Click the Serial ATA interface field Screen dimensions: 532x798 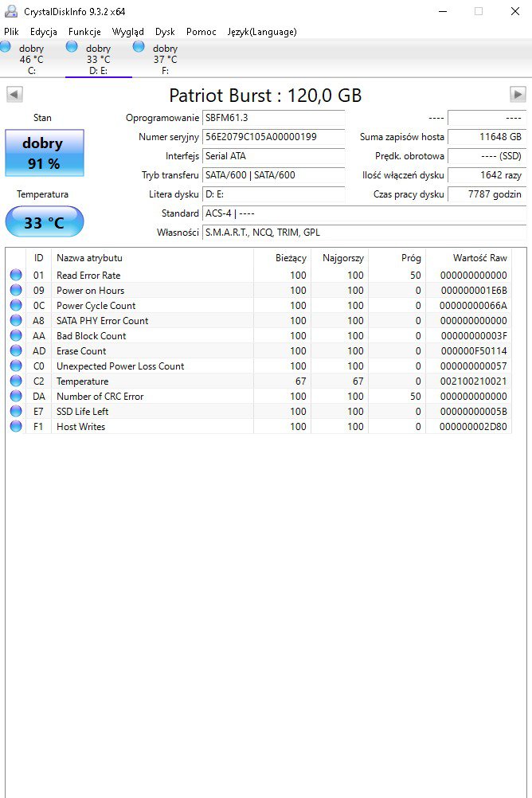pyautogui.click(x=273, y=156)
